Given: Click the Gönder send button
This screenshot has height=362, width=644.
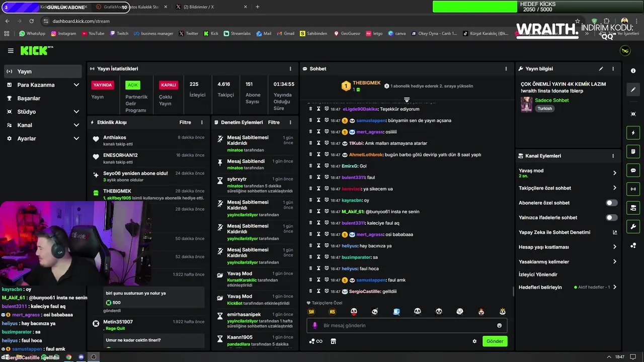Looking at the screenshot, I should pos(495,341).
